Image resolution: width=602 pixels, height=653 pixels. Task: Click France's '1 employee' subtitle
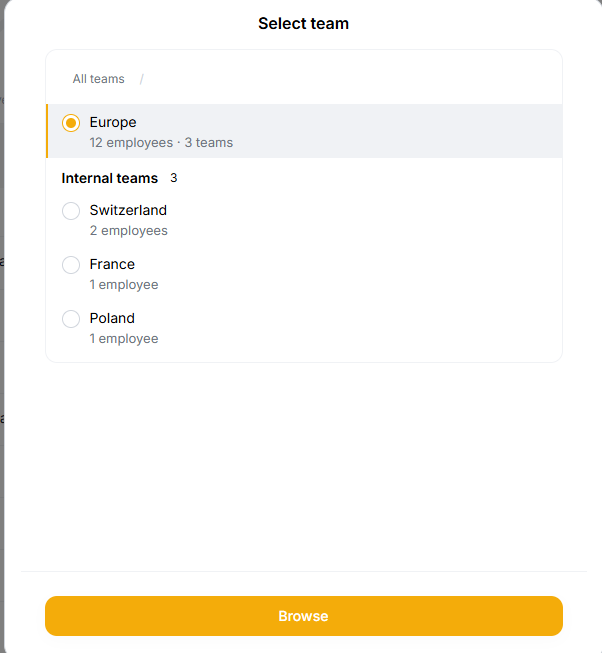pyautogui.click(x=124, y=284)
